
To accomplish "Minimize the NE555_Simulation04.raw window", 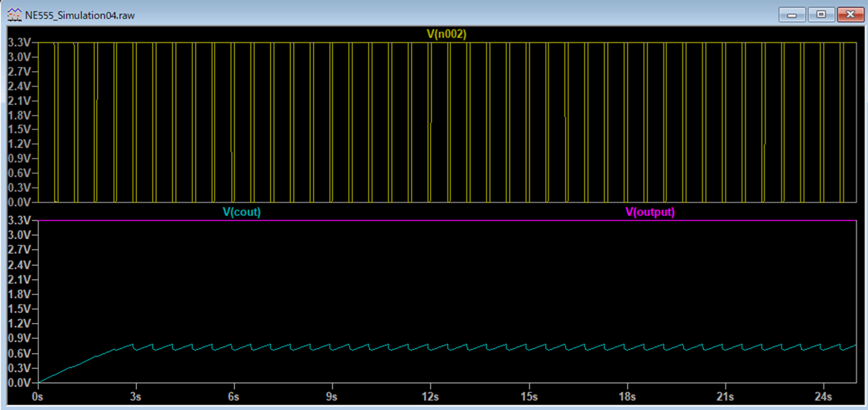I will pyautogui.click(x=792, y=15).
